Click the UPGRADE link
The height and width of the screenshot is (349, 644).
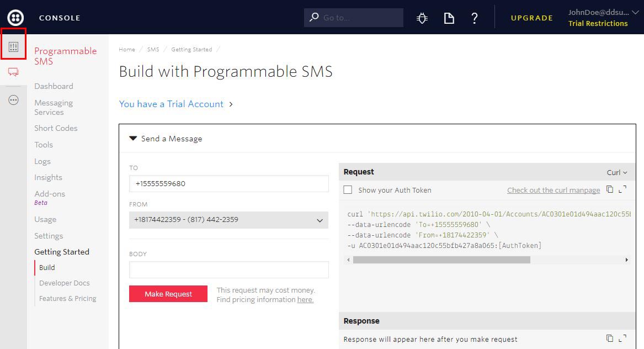[x=532, y=18]
